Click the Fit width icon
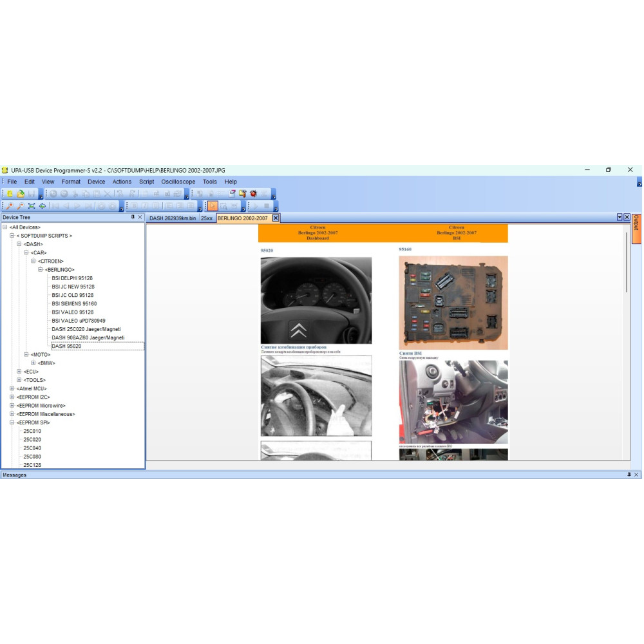Screen dimensions: 644x644 coord(43,206)
